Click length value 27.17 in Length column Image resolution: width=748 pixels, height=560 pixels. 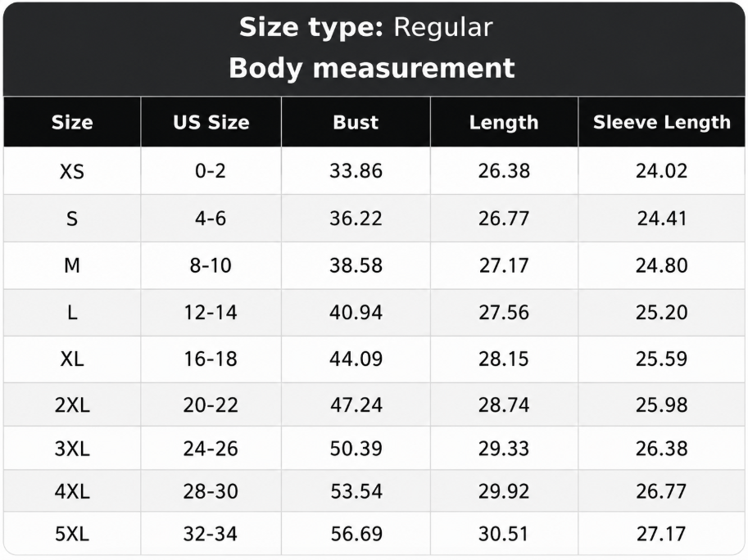tap(504, 265)
